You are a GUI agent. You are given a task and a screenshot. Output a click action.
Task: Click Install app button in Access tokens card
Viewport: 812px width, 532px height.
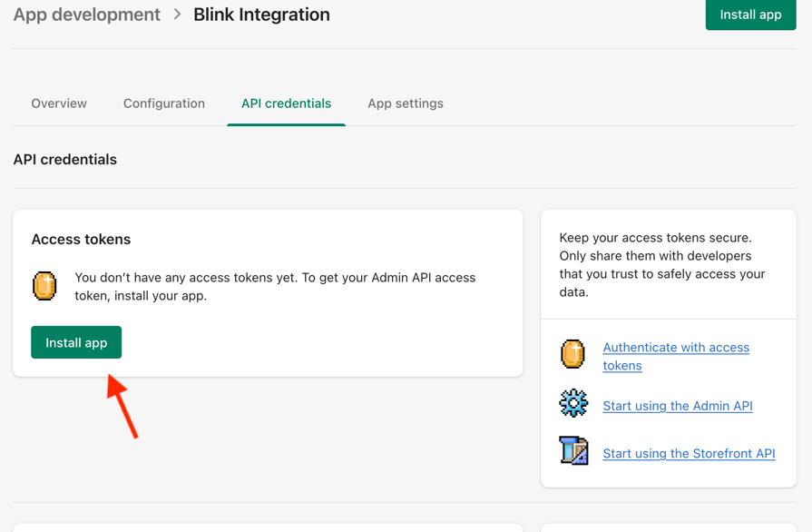(76, 342)
